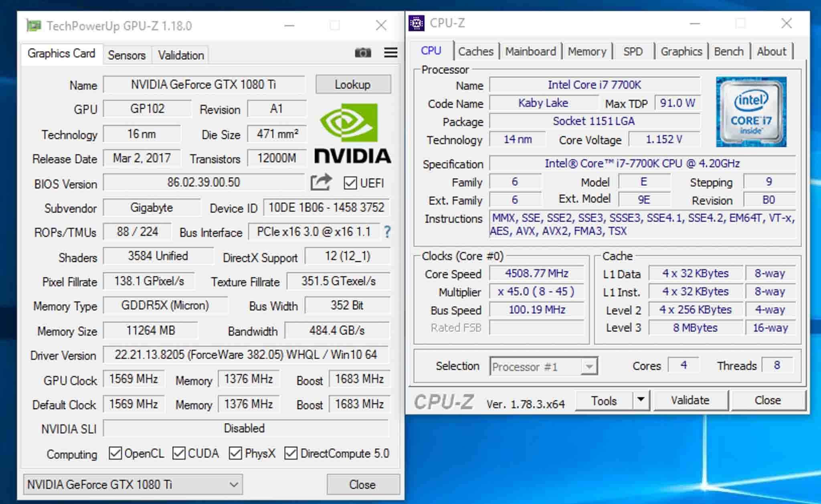Click the Memory Type field GDDR5X (Micron)
Screen dimensions: 821x504
(165, 305)
